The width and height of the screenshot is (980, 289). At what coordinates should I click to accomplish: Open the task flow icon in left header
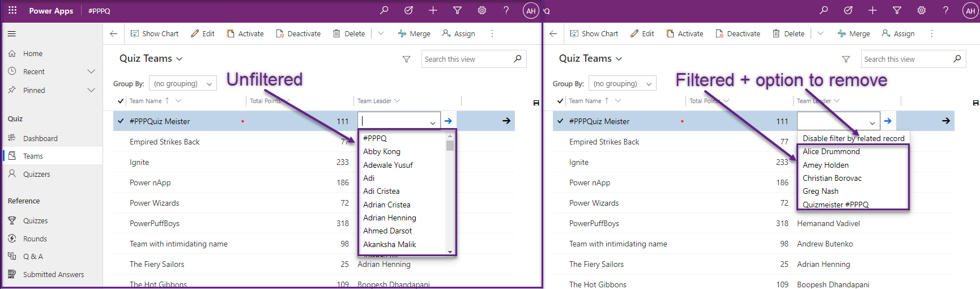pos(408,10)
